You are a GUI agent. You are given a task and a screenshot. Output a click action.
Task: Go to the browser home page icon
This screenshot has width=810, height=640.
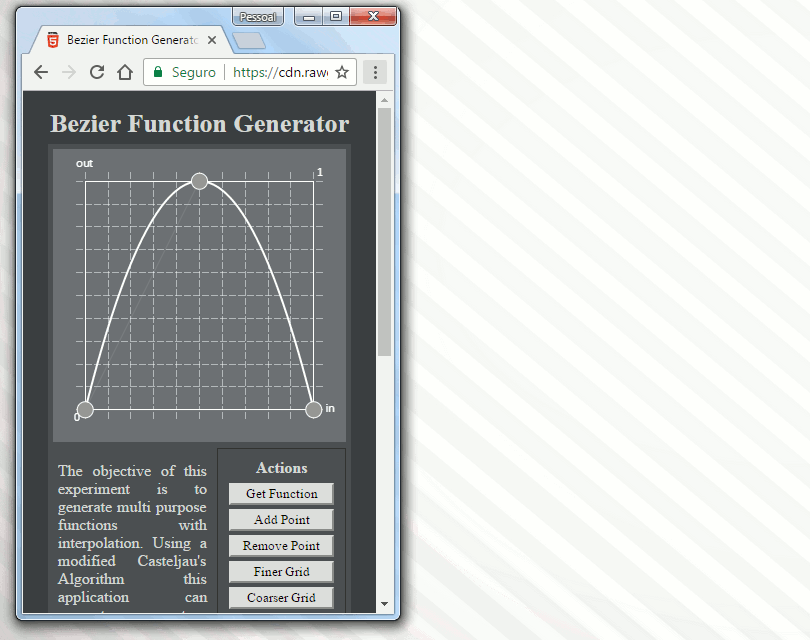pos(125,72)
